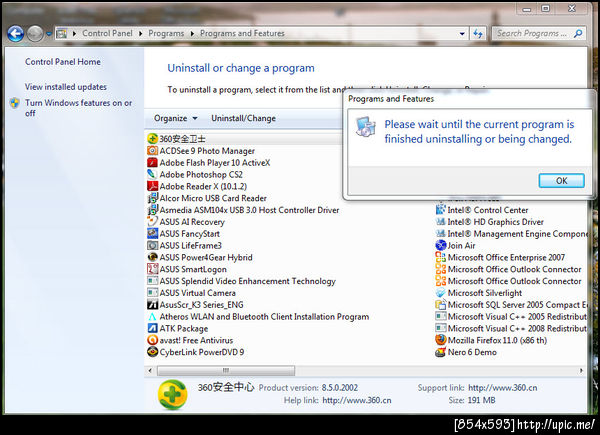The height and width of the screenshot is (435, 600).
Task: Expand the arrow after Control Panel breadcrumb
Action: pyautogui.click(x=141, y=34)
